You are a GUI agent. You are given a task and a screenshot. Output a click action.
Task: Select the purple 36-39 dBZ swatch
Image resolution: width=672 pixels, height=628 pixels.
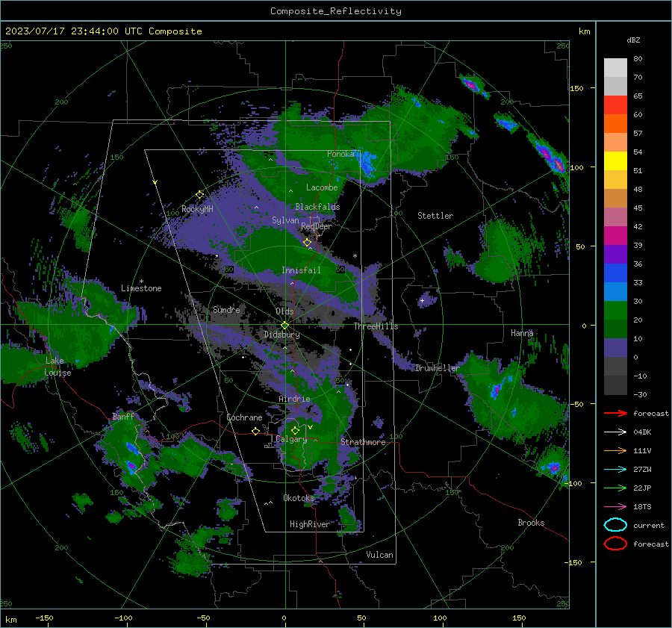(615, 254)
